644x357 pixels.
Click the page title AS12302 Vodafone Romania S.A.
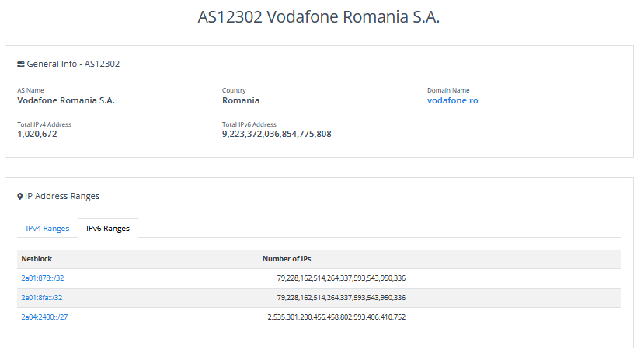[319, 17]
